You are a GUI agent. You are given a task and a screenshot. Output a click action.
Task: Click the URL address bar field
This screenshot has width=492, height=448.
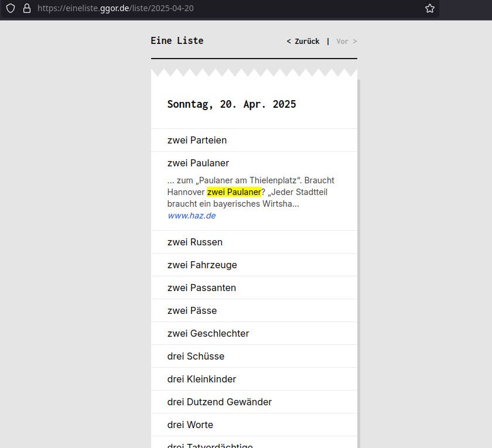tap(220, 8)
